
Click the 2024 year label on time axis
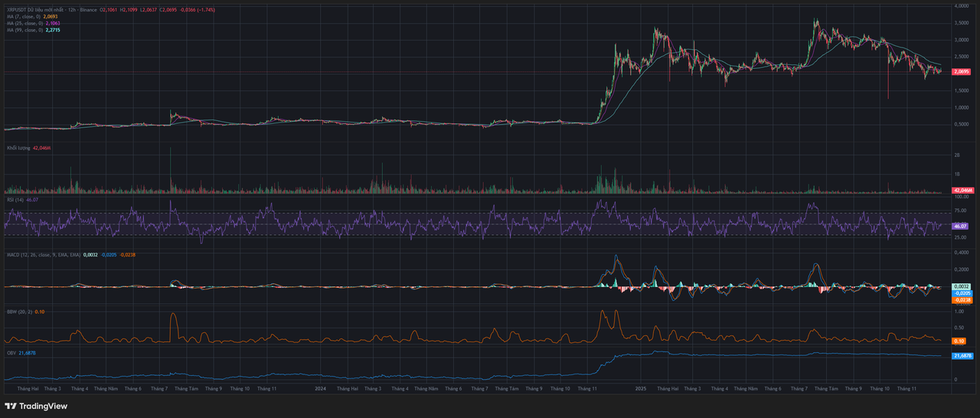click(x=321, y=389)
